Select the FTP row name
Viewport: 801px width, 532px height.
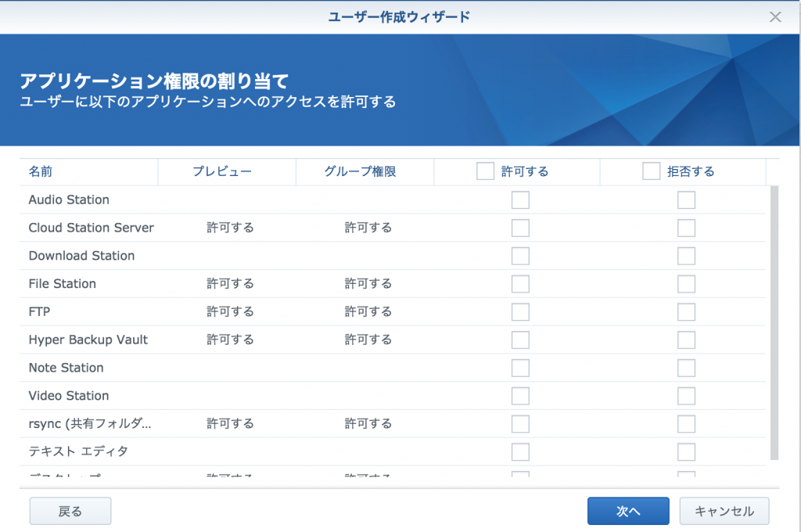[x=39, y=311]
